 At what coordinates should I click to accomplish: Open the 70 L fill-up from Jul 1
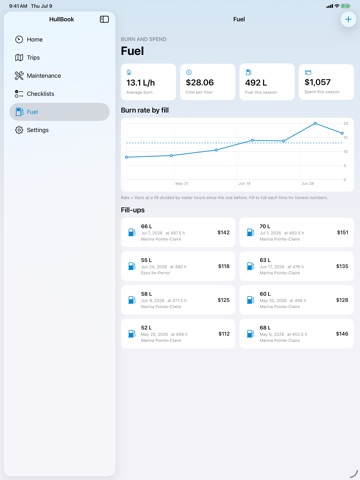[297, 232]
